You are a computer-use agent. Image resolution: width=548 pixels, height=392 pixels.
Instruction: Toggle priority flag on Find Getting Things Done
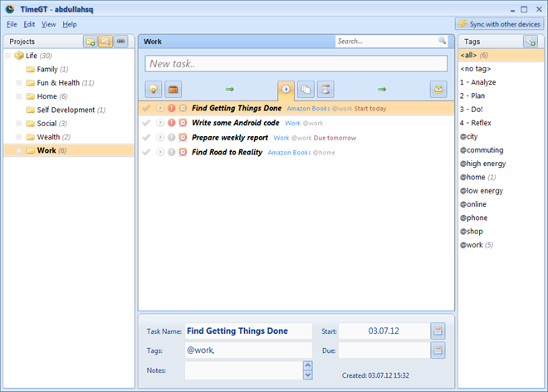point(171,108)
